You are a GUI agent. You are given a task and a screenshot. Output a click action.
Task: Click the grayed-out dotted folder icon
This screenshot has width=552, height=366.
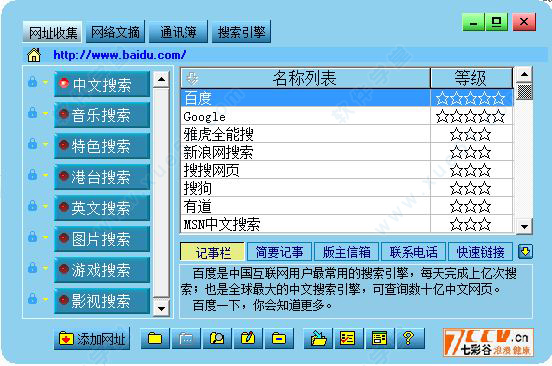click(x=186, y=339)
